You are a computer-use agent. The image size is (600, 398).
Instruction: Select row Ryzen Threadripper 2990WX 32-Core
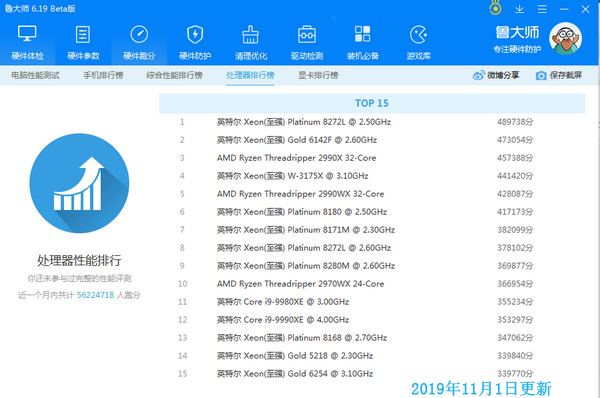click(x=372, y=194)
